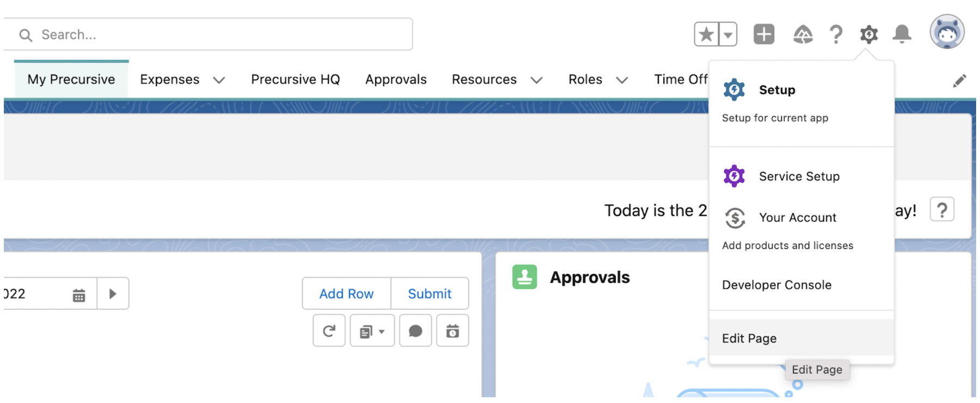Click the help question mark in header
Viewport: 980px width, 403px height.
(836, 34)
